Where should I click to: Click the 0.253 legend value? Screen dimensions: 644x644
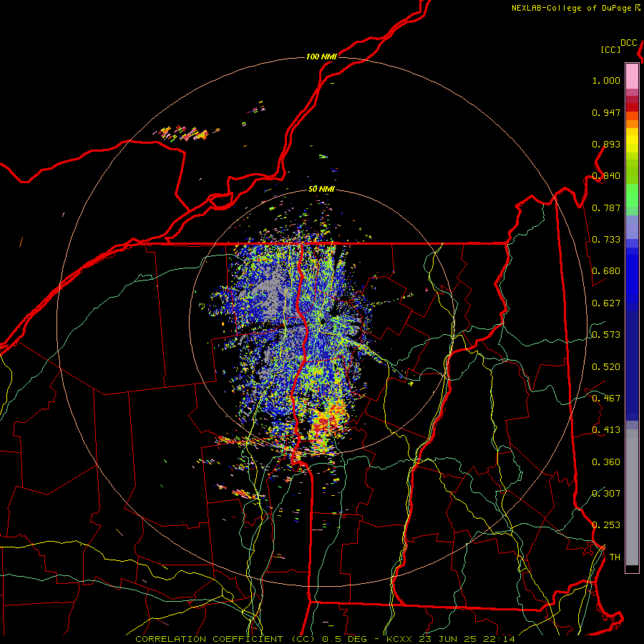(606, 525)
